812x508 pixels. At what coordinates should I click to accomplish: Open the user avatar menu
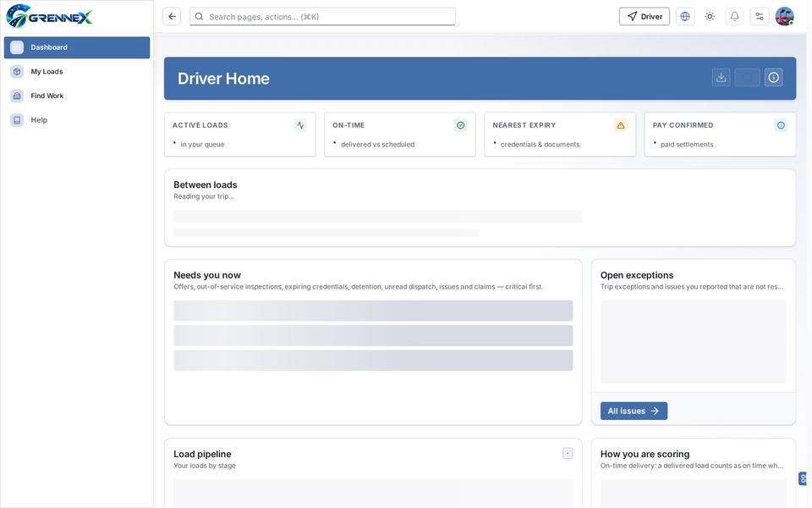pyautogui.click(x=785, y=17)
